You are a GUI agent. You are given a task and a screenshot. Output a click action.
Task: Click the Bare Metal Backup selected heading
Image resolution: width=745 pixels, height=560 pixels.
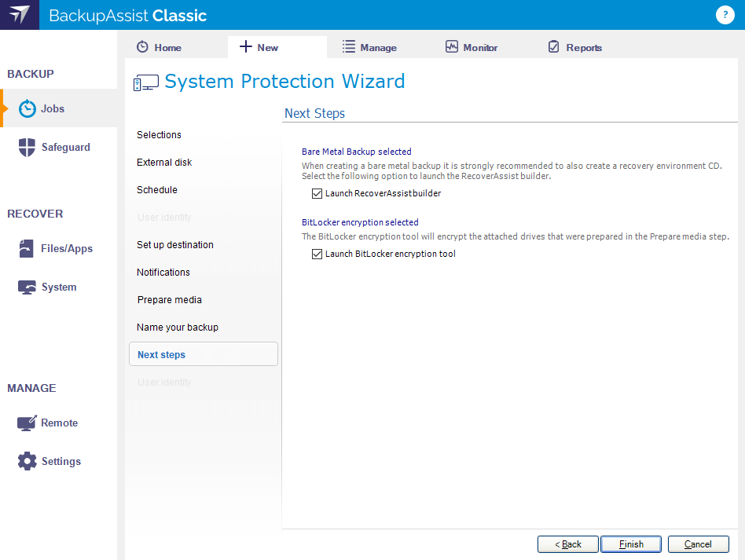tap(356, 152)
